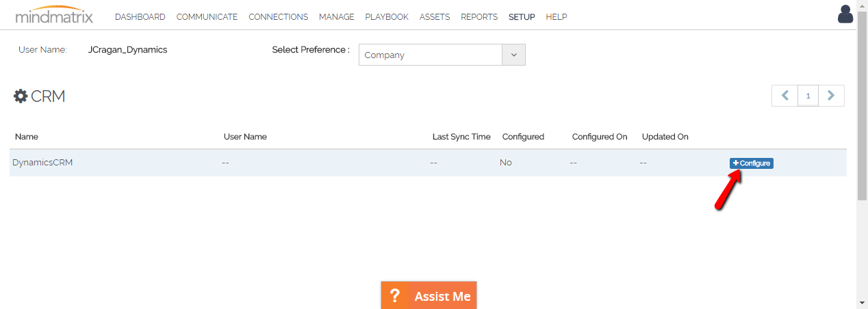The height and width of the screenshot is (309, 868).
Task: Click the CRM section heading
Action: point(48,96)
